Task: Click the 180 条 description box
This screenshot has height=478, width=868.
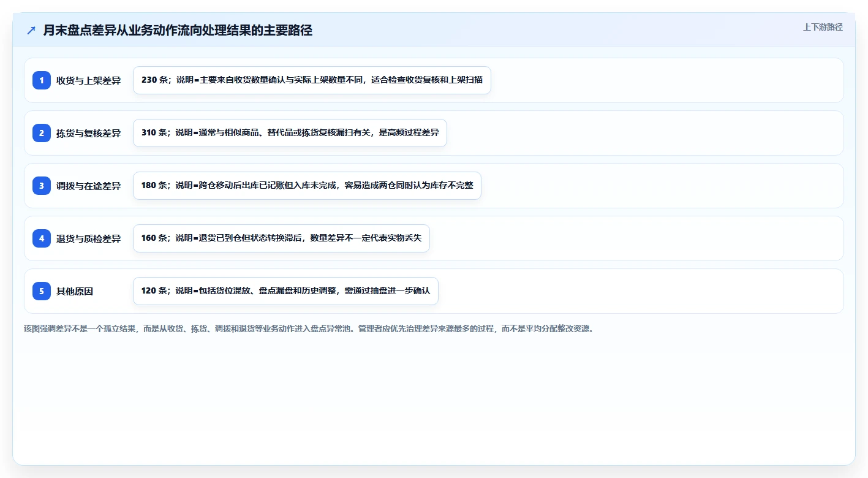Action: [x=307, y=186]
